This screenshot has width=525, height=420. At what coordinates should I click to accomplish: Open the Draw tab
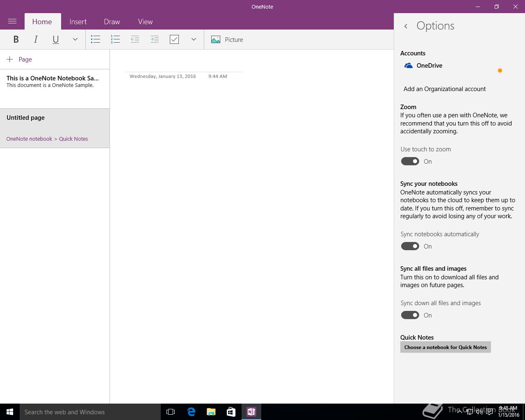112,22
